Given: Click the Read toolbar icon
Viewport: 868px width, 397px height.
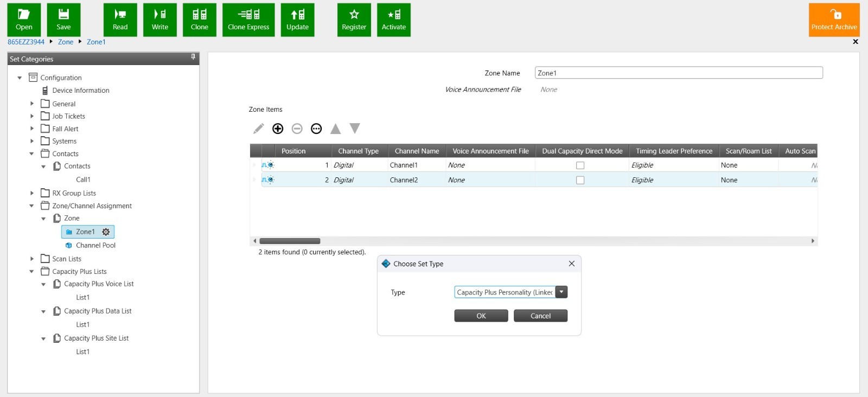Looking at the screenshot, I should pos(120,20).
